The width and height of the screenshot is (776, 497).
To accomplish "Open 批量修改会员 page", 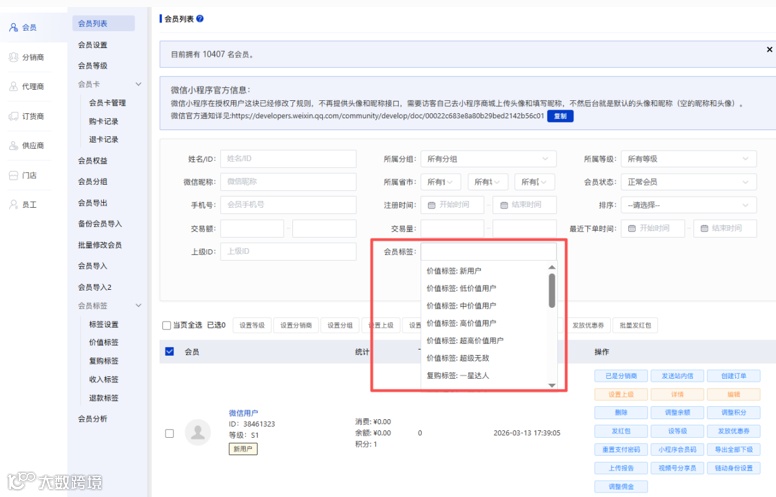I will [x=99, y=245].
